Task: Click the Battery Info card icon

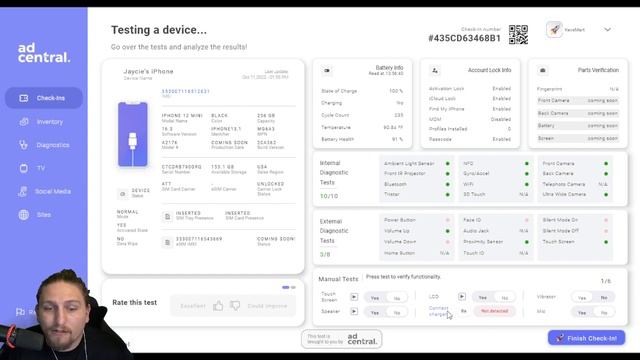Action: [327, 71]
